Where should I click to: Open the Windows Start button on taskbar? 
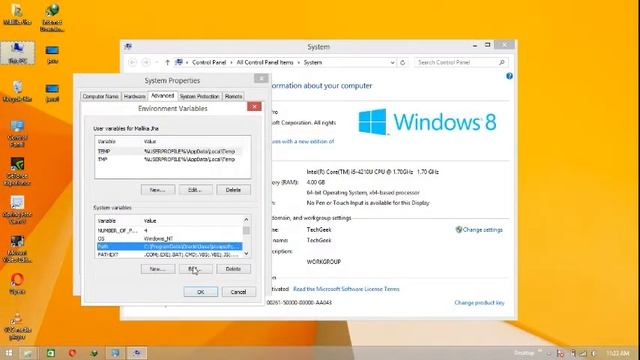pos(9,353)
